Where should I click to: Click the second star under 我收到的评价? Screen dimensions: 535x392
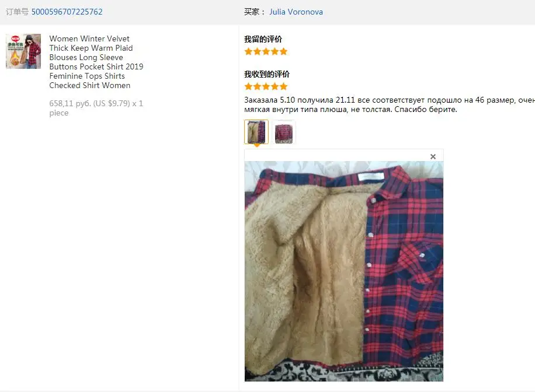tap(257, 86)
